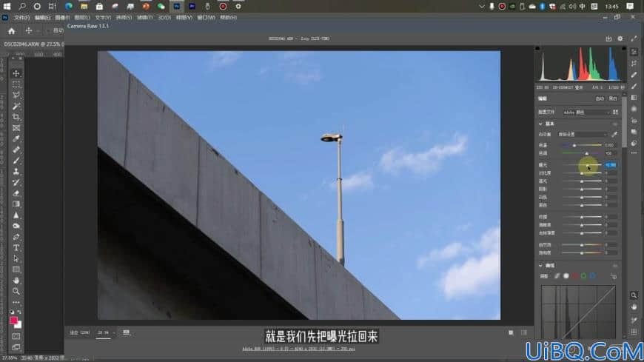Viewport: 644px width, 362px height.
Task: Select the Dodge tool
Action: point(16,226)
